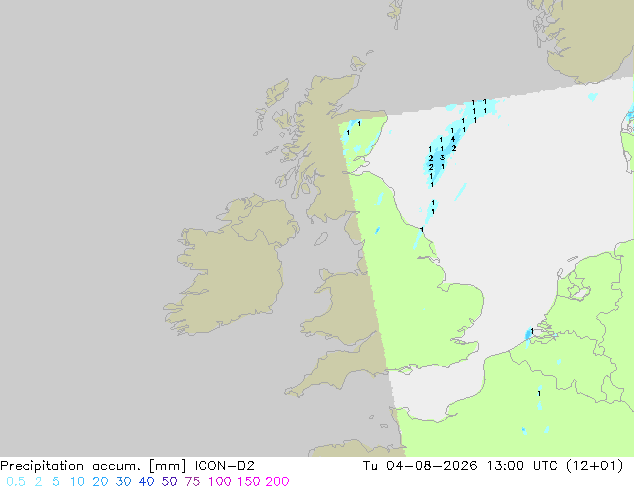Click the purple 50 mm legend value

pos(169,482)
